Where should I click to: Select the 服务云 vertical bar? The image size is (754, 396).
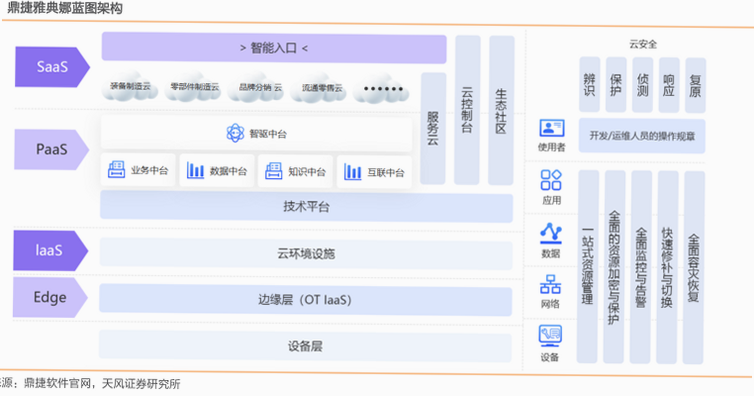click(x=433, y=128)
